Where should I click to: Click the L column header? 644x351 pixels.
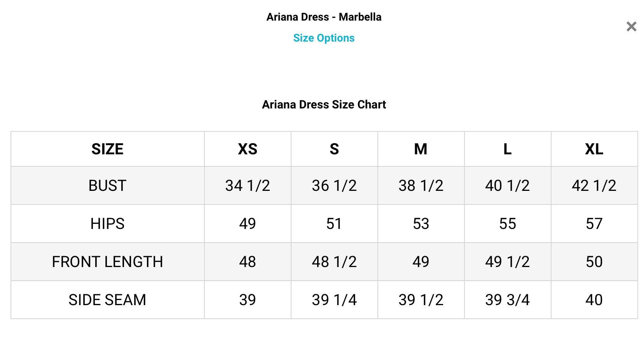pyautogui.click(x=507, y=149)
